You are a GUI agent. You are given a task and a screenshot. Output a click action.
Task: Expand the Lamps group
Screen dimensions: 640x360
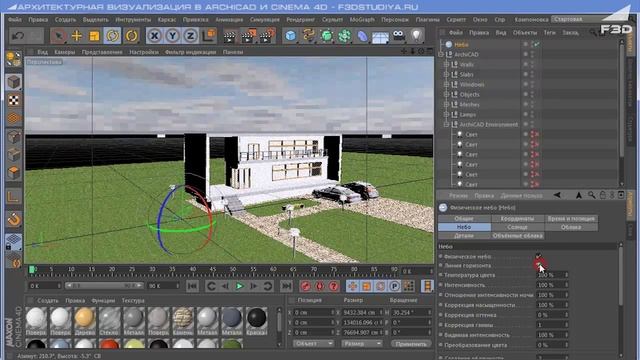point(447,114)
